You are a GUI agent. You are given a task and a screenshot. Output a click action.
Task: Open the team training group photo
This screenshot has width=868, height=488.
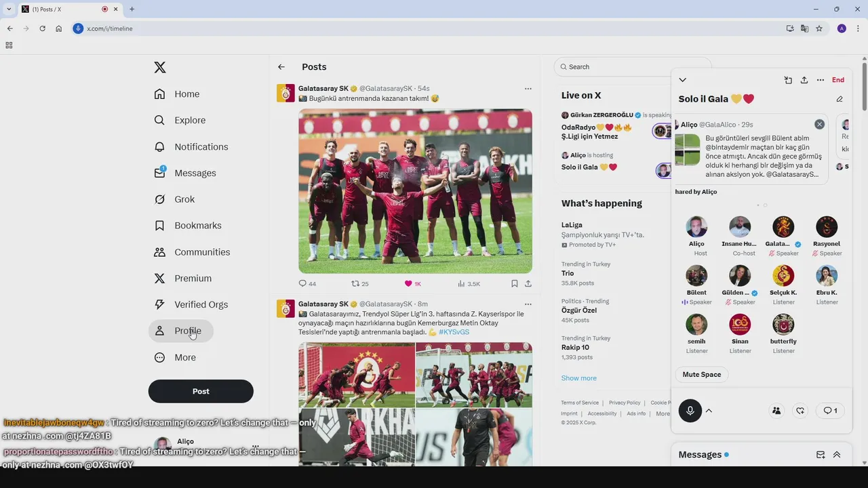[415, 191]
